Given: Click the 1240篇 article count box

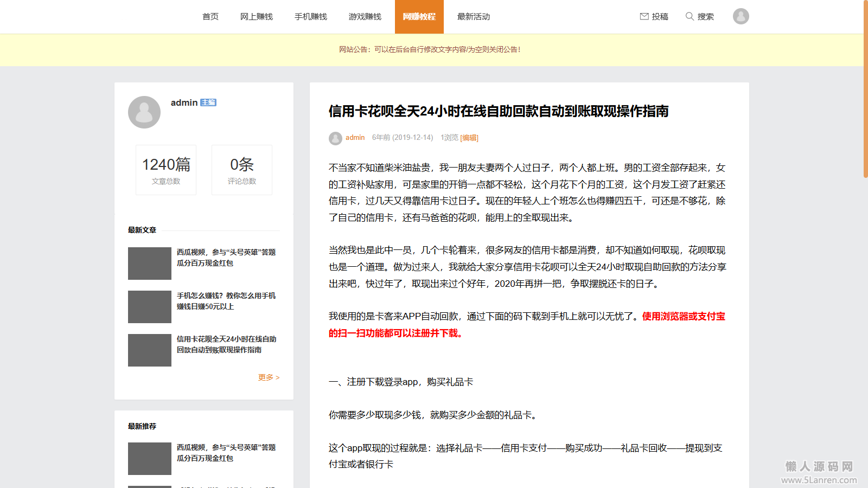Looking at the screenshot, I should click(x=166, y=170).
